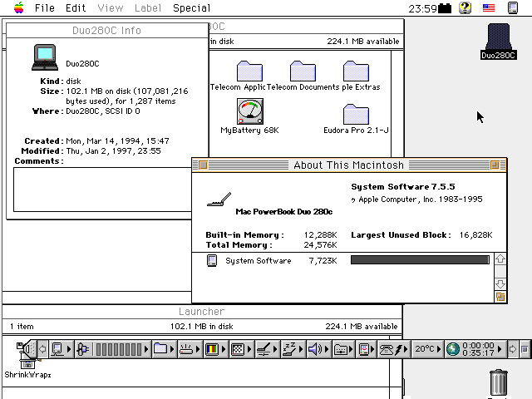Click About window size box corner
The width and height of the screenshot is (532, 399).
pyautogui.click(x=500, y=297)
